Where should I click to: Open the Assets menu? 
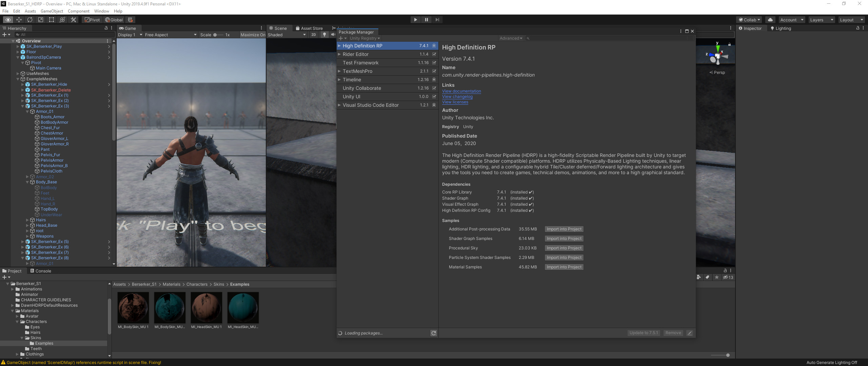point(30,11)
